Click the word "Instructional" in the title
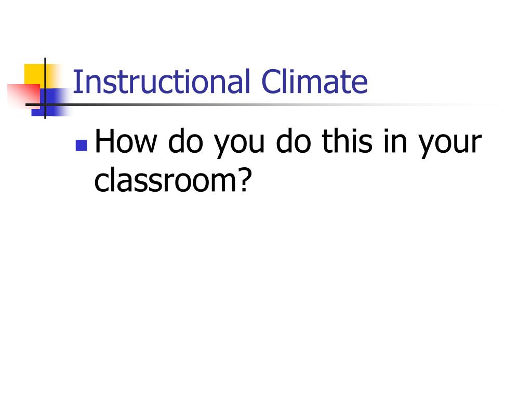The height and width of the screenshot is (399, 532). click(x=161, y=82)
